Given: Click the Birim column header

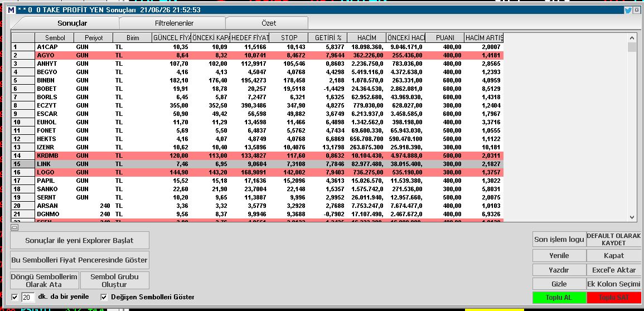Looking at the screenshot, I should pyautogui.click(x=133, y=38).
